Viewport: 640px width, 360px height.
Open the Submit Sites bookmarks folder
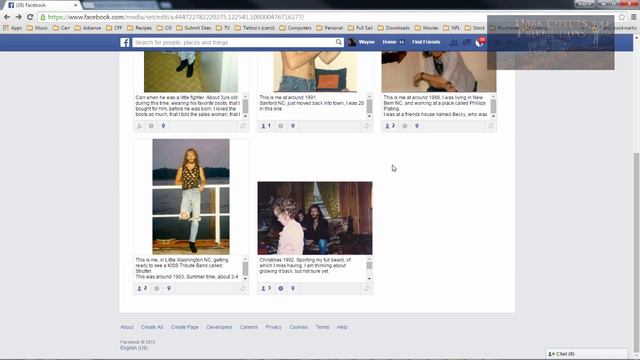coord(194,28)
